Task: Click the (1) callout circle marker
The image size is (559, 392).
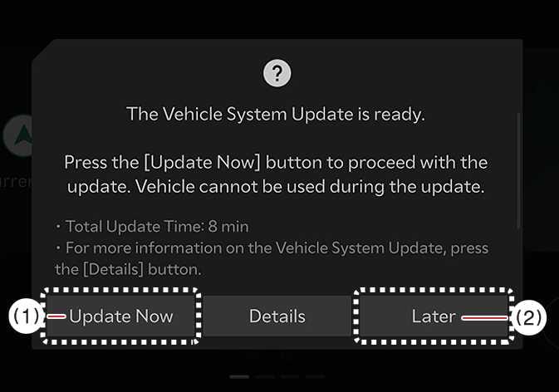Action: (26, 316)
